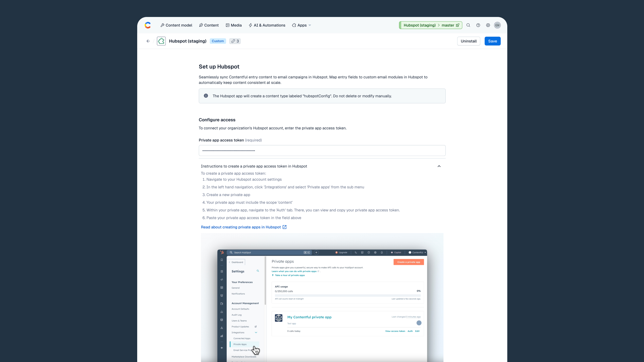Viewport: 644px width, 362px height.
Task: Click the Custom badge
Action: (218, 41)
